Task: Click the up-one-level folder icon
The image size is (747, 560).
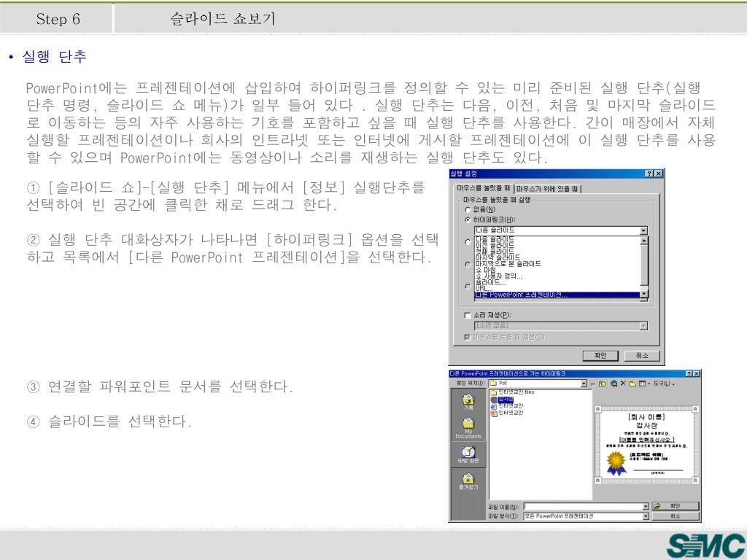Action: tap(602, 384)
